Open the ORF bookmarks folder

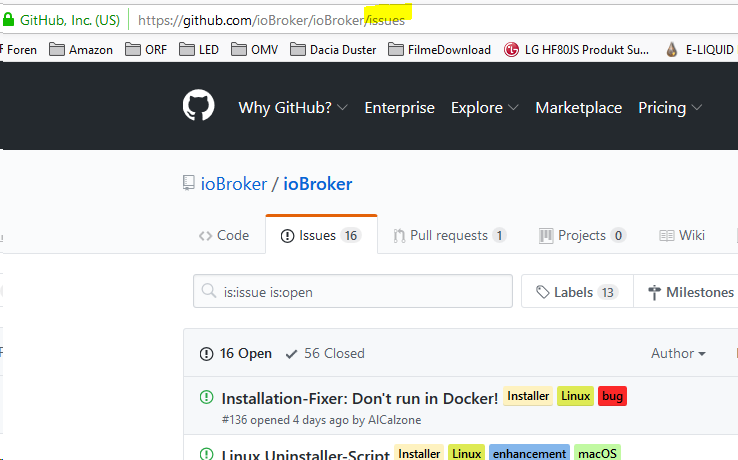146,49
